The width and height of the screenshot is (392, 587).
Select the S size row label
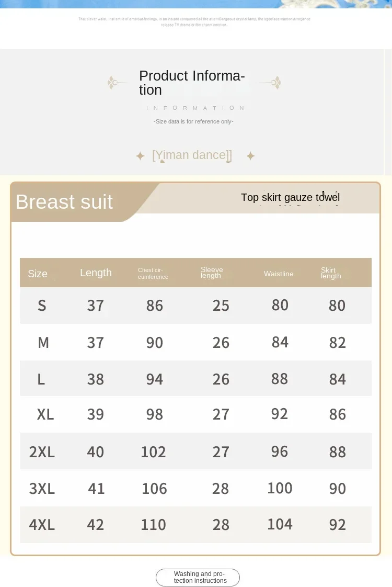pyautogui.click(x=42, y=306)
